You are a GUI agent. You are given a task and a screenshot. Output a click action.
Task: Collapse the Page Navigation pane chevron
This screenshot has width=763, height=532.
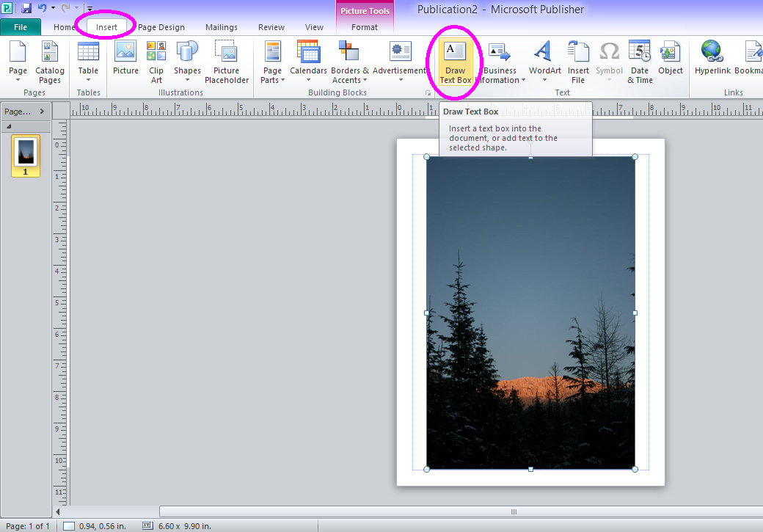tap(42, 112)
